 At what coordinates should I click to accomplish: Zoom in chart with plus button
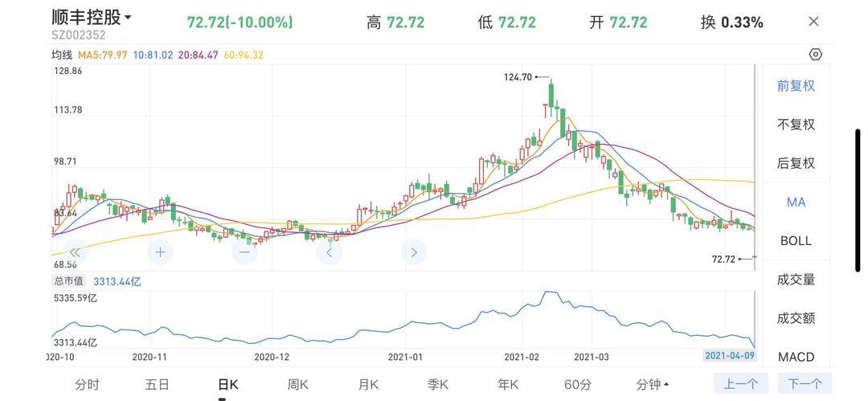[160, 252]
